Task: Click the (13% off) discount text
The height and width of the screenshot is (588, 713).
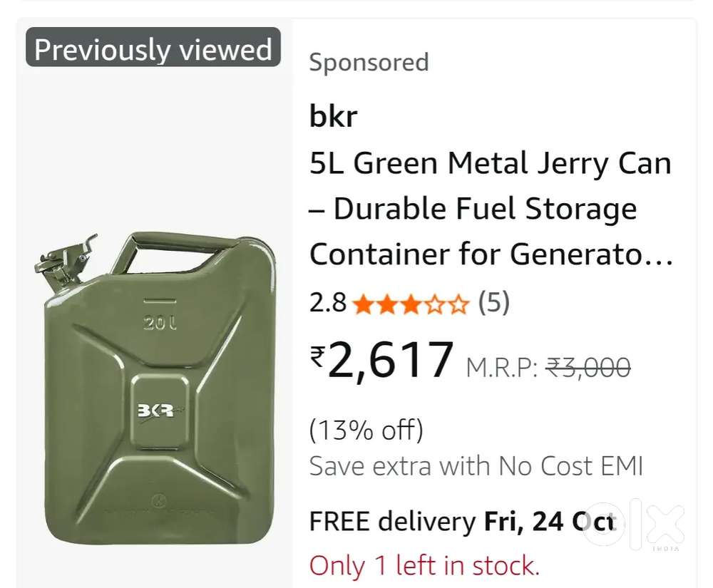Action: click(366, 430)
